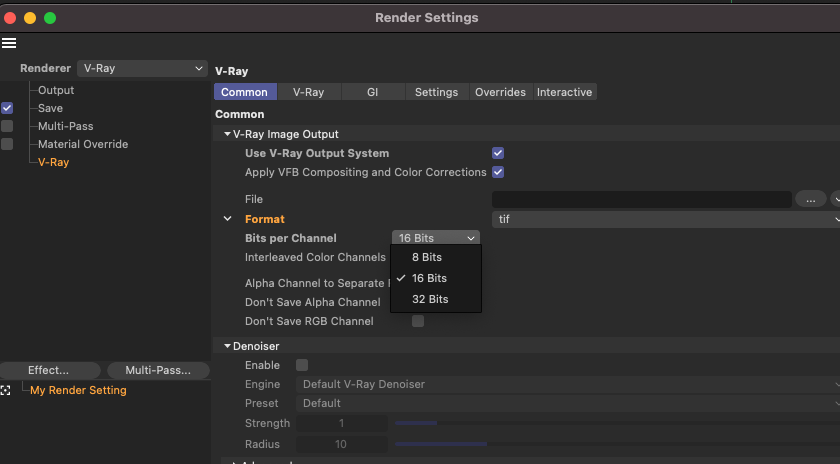This screenshot has height=464, width=840.
Task: Select My Render Setting preset
Action: (78, 390)
